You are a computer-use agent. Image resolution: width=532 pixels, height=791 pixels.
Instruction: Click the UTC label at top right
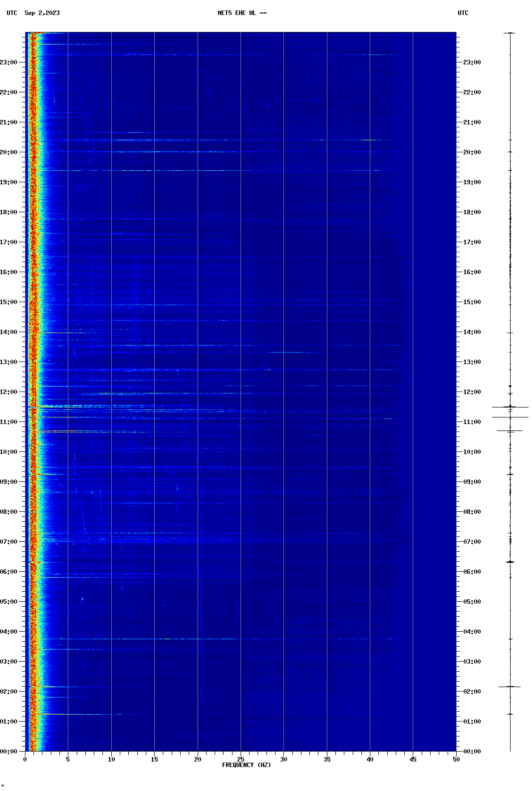coord(463,13)
